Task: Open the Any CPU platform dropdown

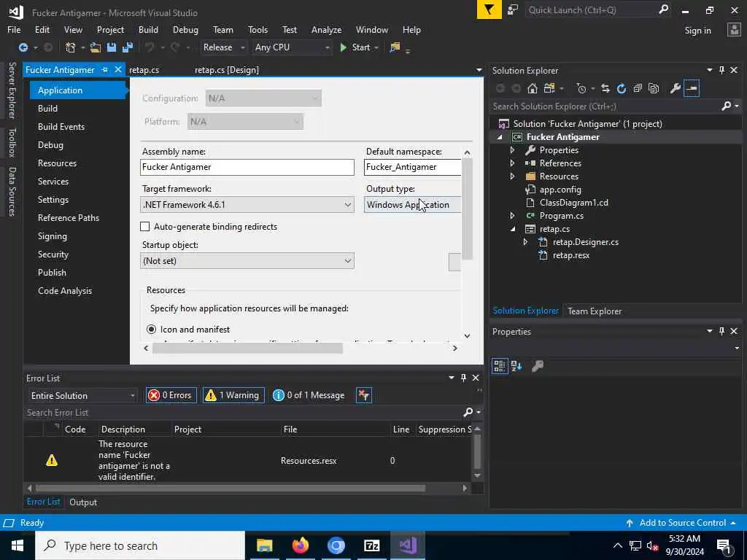Action: [x=293, y=47]
